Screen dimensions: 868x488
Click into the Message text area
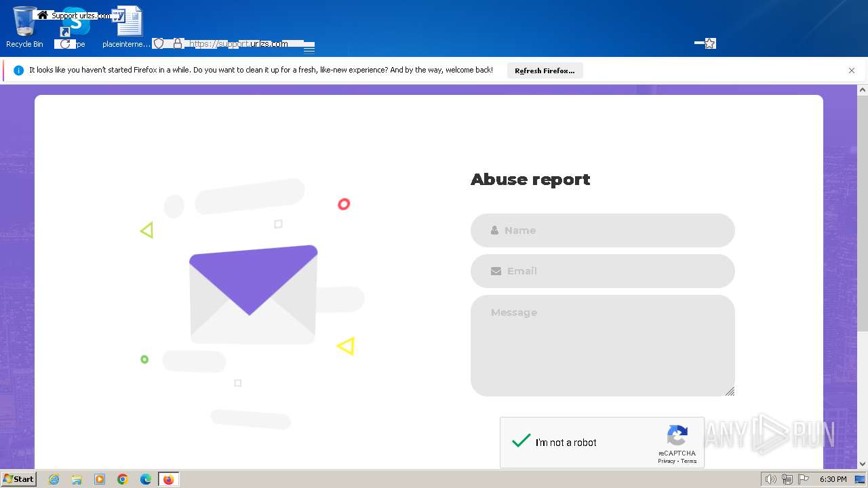tap(602, 346)
